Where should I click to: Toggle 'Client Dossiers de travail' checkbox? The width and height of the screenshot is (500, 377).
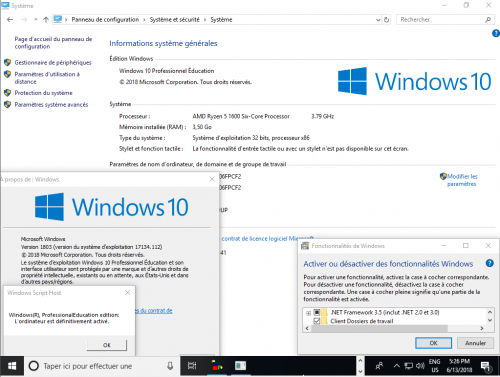pos(317,321)
